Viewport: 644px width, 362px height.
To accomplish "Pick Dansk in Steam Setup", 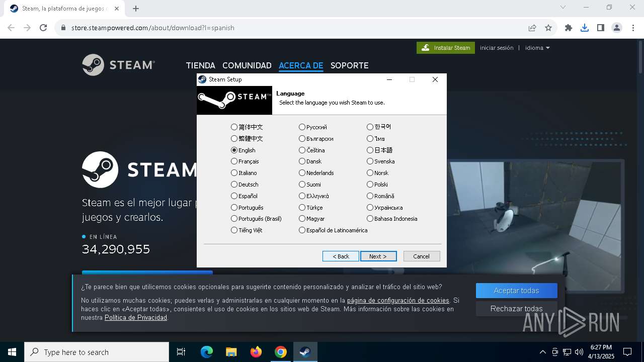I will coord(310,161).
